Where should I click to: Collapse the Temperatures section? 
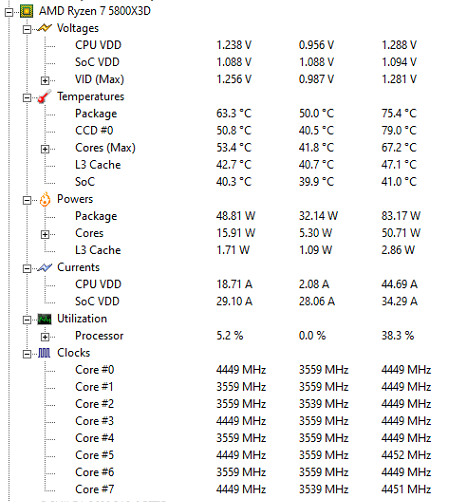click(x=27, y=98)
